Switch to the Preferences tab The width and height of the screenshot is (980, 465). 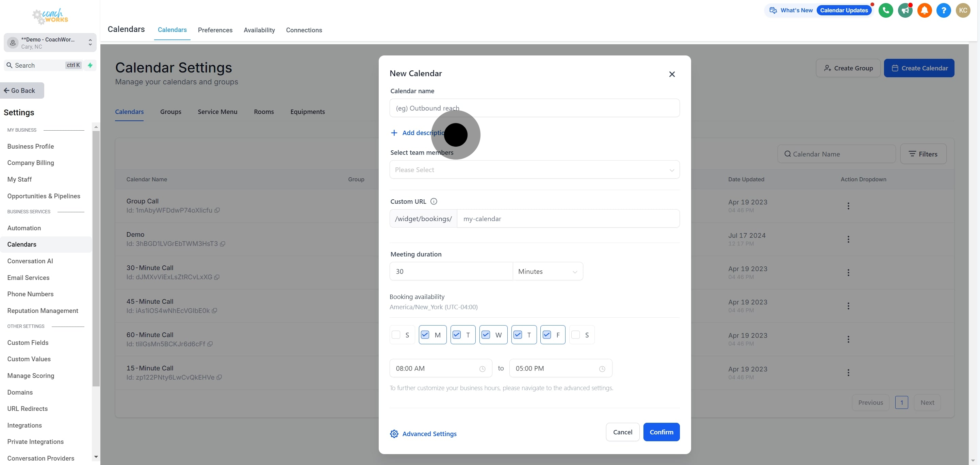(215, 30)
